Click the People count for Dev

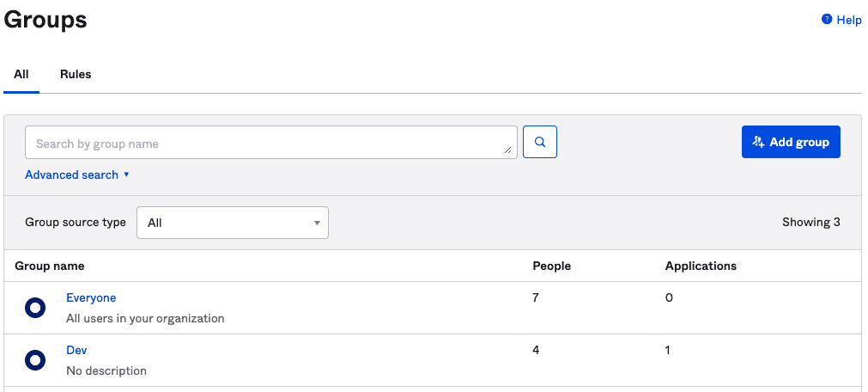pos(536,350)
